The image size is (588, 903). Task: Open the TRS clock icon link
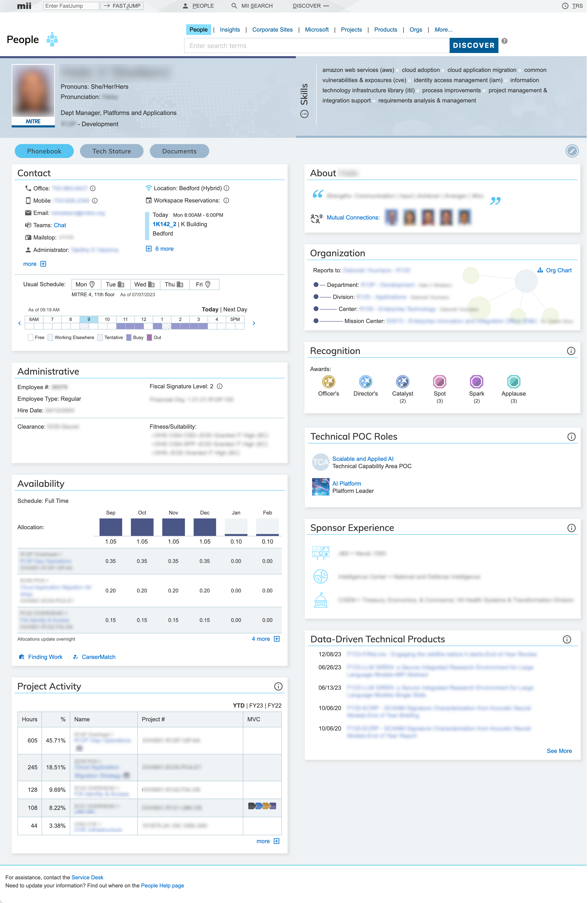click(572, 6)
